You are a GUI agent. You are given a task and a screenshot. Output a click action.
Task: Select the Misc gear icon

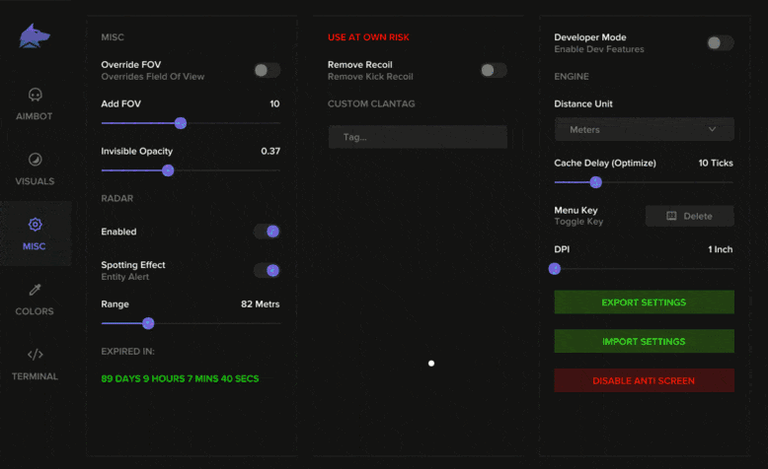tap(35, 225)
